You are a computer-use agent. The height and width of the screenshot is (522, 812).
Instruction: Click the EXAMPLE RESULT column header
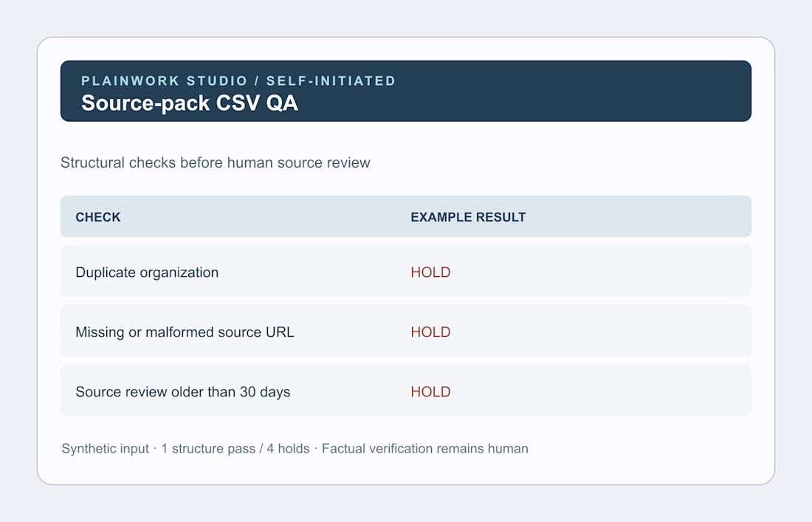coord(468,217)
